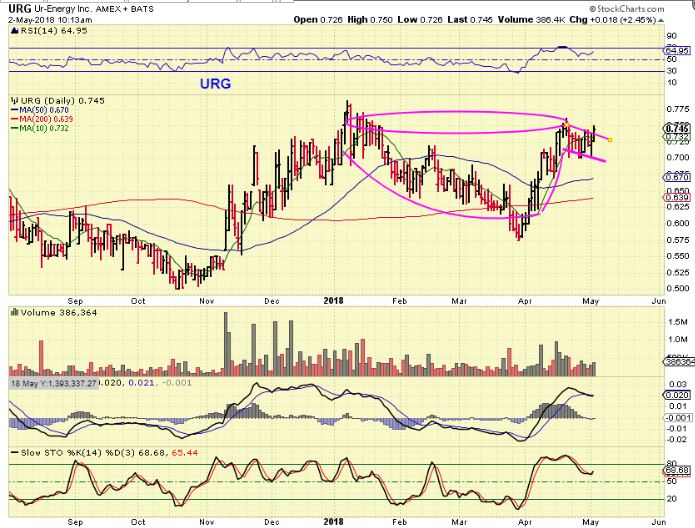The height and width of the screenshot is (528, 695).
Task: Click the Open 0.726 value
Action: tap(318, 20)
